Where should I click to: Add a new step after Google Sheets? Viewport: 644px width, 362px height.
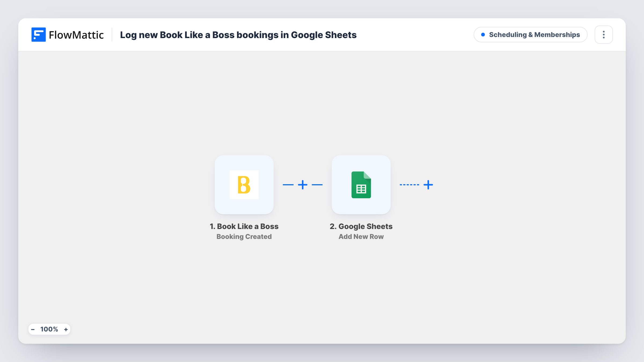coord(428,185)
